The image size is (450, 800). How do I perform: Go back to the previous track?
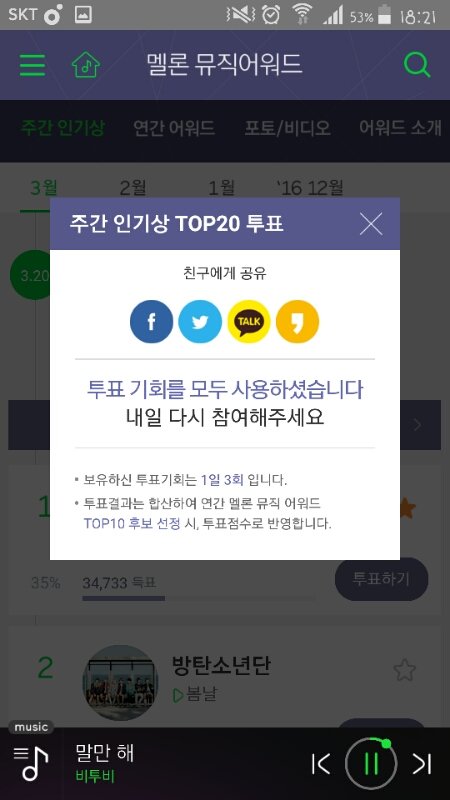click(x=320, y=763)
